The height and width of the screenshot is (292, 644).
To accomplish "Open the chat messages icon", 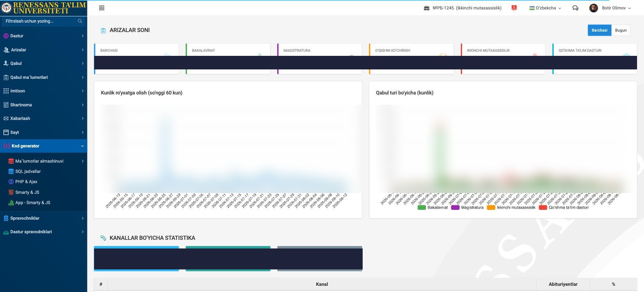I will click(x=575, y=8).
